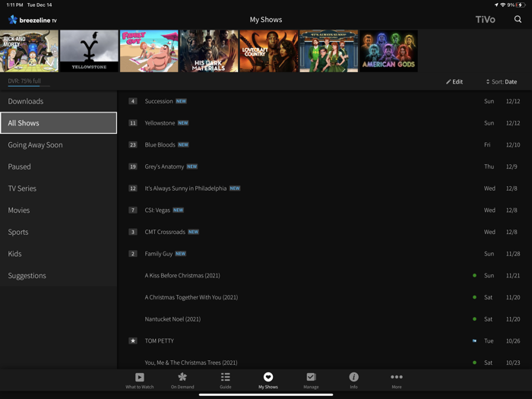Select All Shows category
Viewport: 532px width, 399px height.
coord(59,123)
